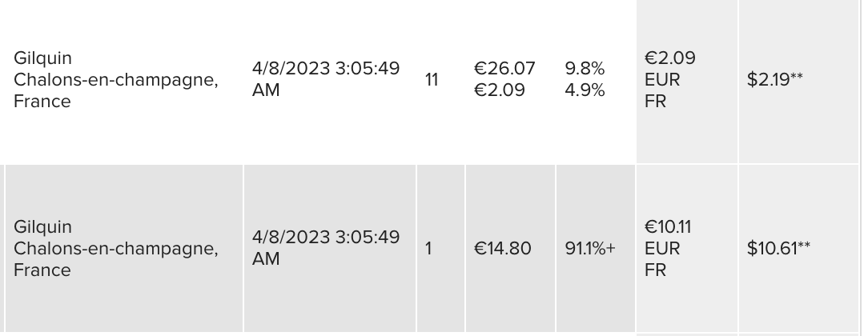Image resolution: width=868 pixels, height=336 pixels.
Task: Click the $10.61** total price
Action: click(x=778, y=248)
